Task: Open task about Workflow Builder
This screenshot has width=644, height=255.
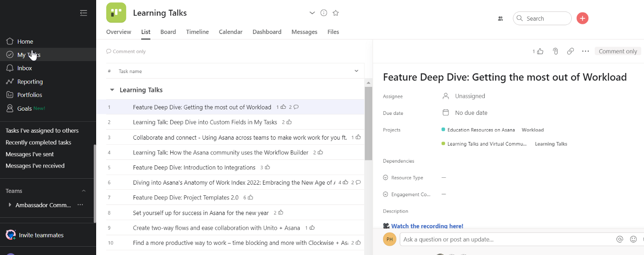Action: 220,153
